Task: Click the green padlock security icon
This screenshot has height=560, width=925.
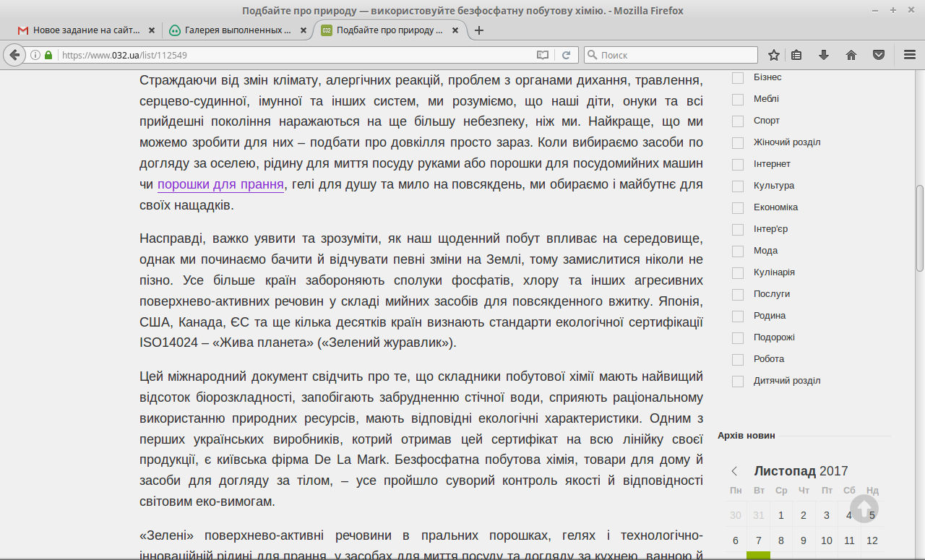Action: click(48, 55)
